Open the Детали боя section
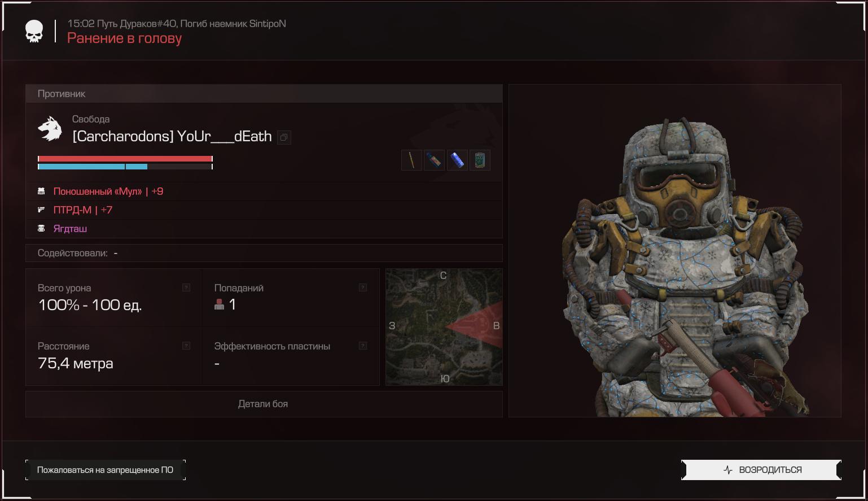Viewport: 868px width, 501px height. coord(264,404)
